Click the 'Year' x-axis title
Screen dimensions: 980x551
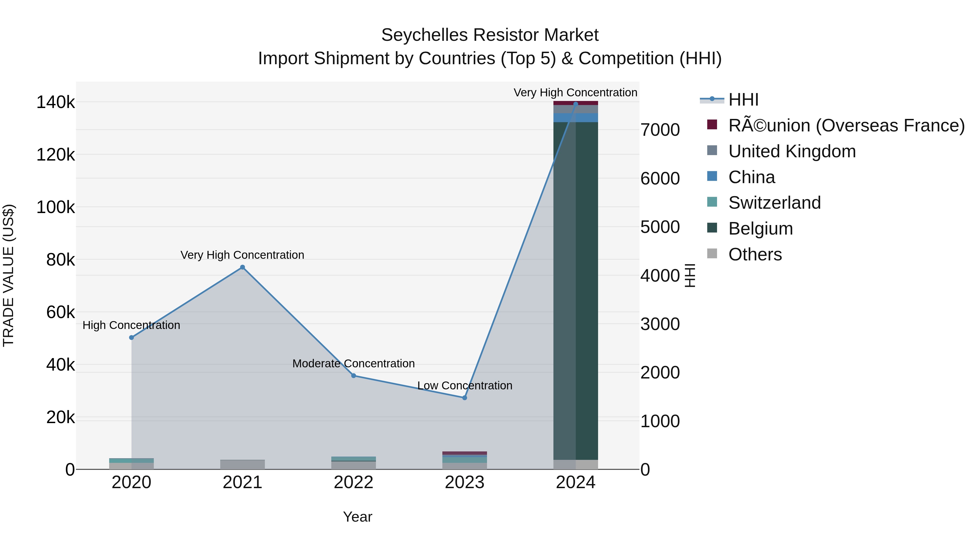click(358, 517)
